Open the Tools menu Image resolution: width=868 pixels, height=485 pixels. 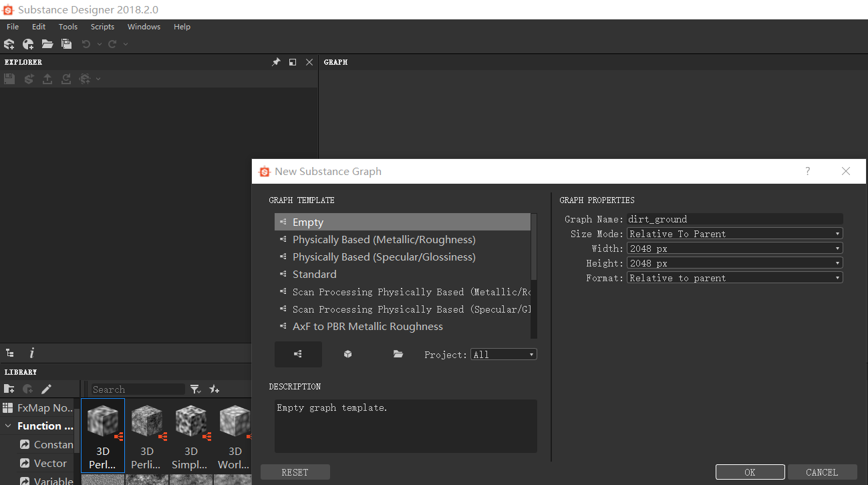(68, 27)
